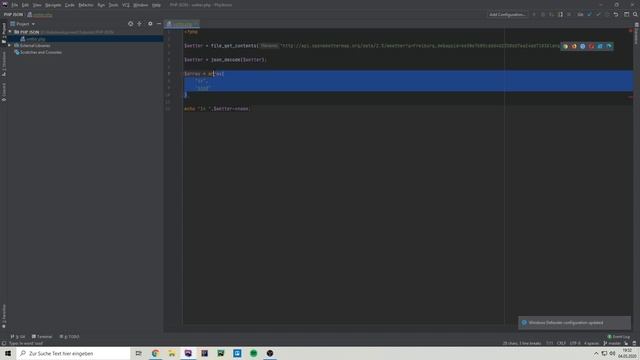Open in Firefox from the editor browser popup

pos(574,46)
